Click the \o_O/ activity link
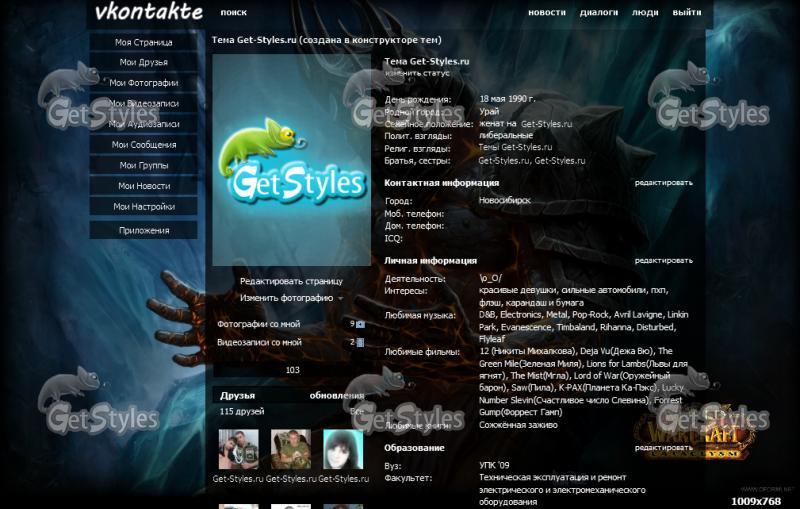The image size is (800, 509). (x=490, y=278)
